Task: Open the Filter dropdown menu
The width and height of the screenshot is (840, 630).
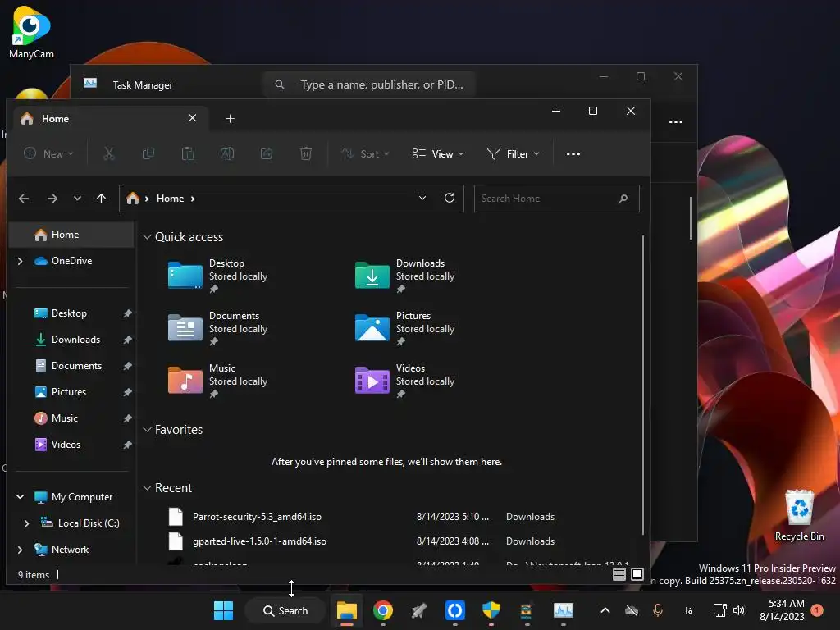Action: (x=514, y=153)
